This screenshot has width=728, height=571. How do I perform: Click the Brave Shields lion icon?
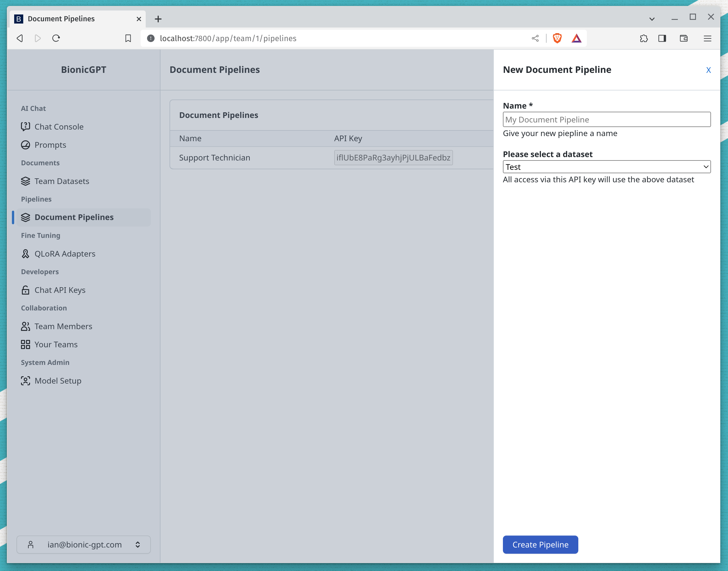click(557, 39)
